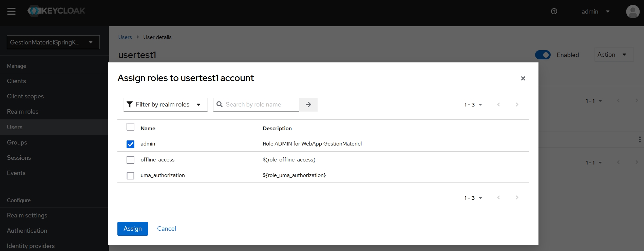
Task: Open the Action dropdown
Action: click(x=614, y=55)
